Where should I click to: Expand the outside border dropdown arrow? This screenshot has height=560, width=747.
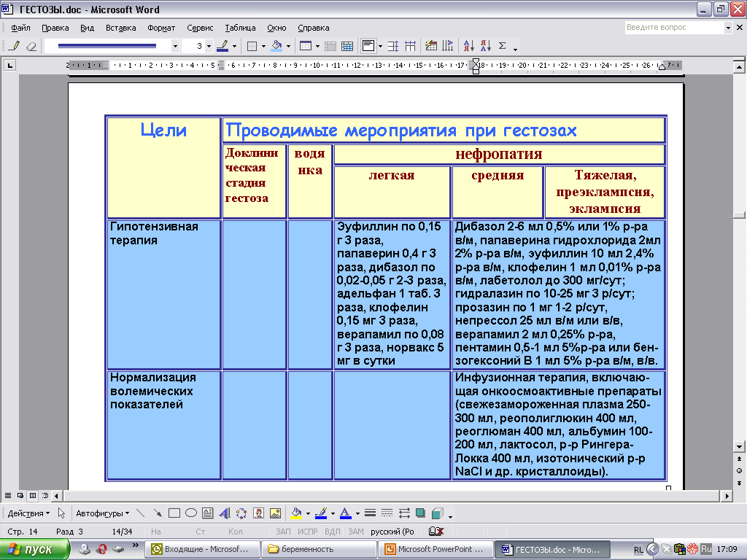(263, 46)
